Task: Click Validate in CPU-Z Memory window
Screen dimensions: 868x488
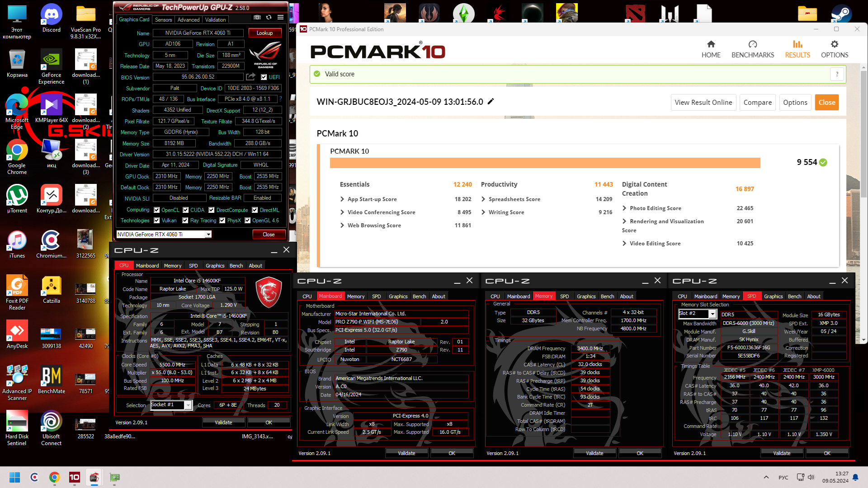Action: click(594, 453)
